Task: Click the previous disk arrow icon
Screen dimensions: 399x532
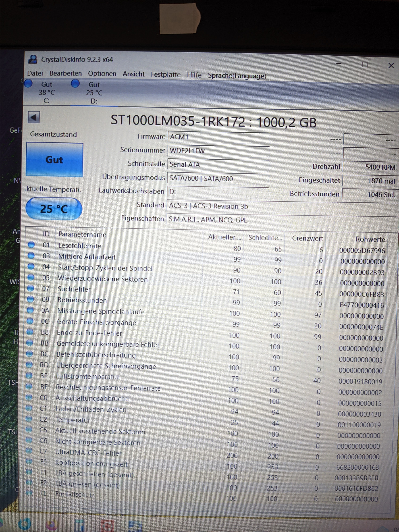Action: (x=34, y=117)
